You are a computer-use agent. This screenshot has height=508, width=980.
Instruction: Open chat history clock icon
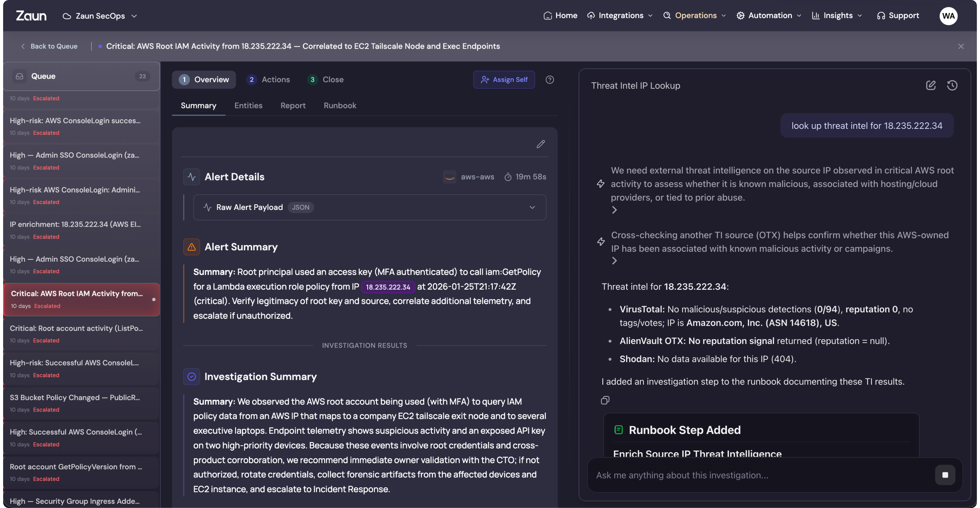click(952, 85)
